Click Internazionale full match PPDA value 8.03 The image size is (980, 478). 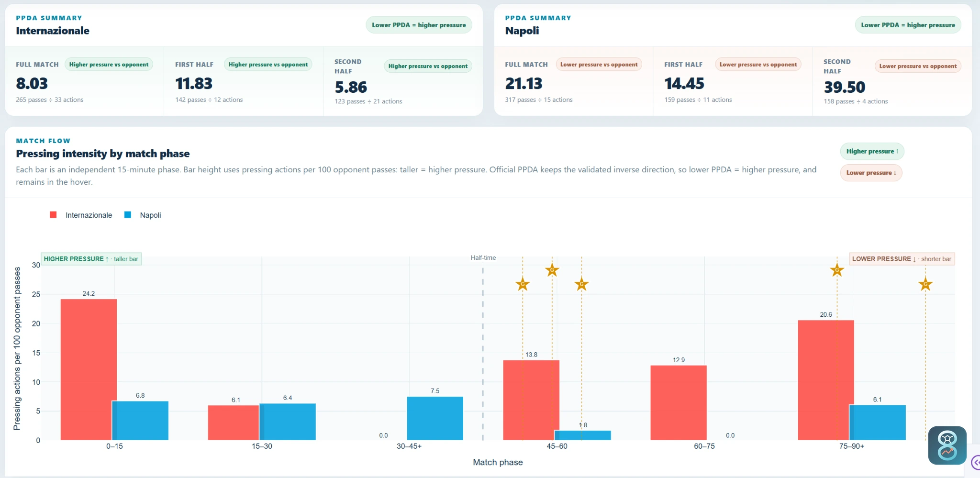point(32,84)
